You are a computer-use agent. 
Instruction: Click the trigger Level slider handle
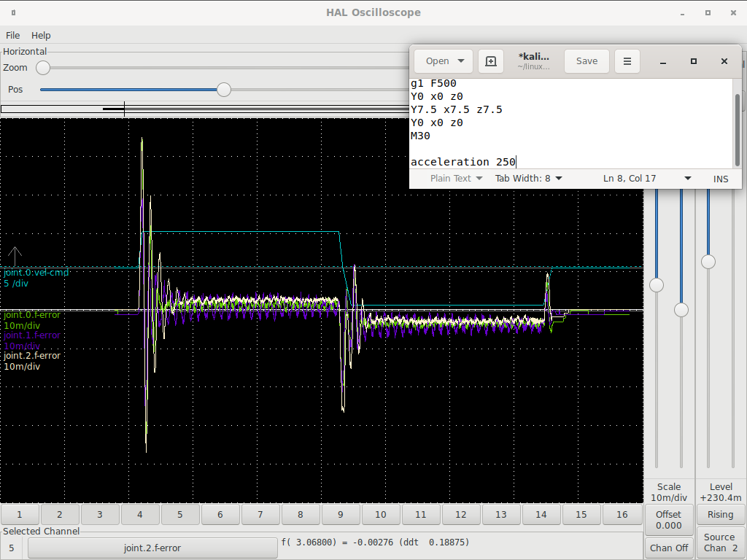pyautogui.click(x=708, y=262)
